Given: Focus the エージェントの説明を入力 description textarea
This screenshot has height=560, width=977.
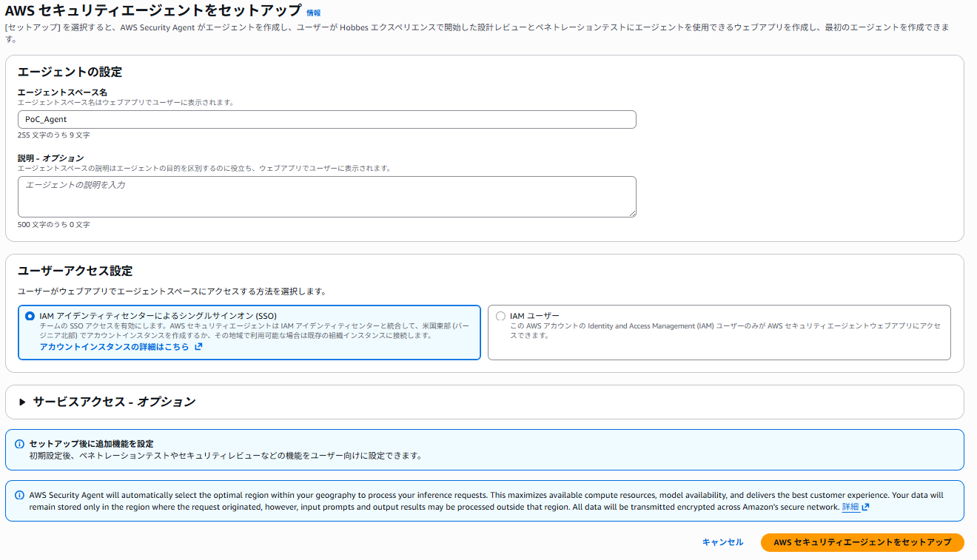Looking at the screenshot, I should coord(326,196).
